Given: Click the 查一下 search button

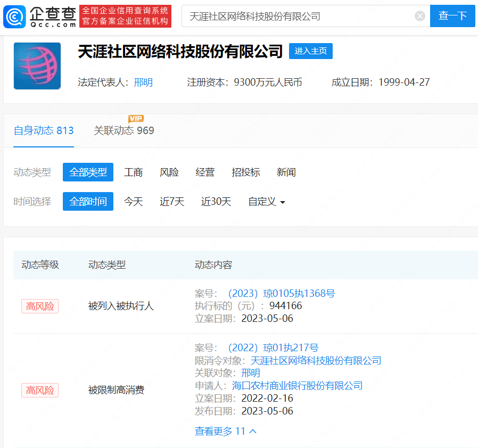Looking at the screenshot, I should (x=452, y=16).
